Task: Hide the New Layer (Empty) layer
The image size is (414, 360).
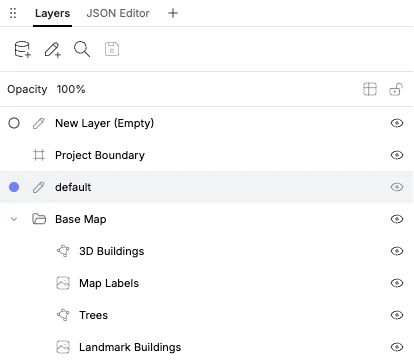Action: coord(397,123)
